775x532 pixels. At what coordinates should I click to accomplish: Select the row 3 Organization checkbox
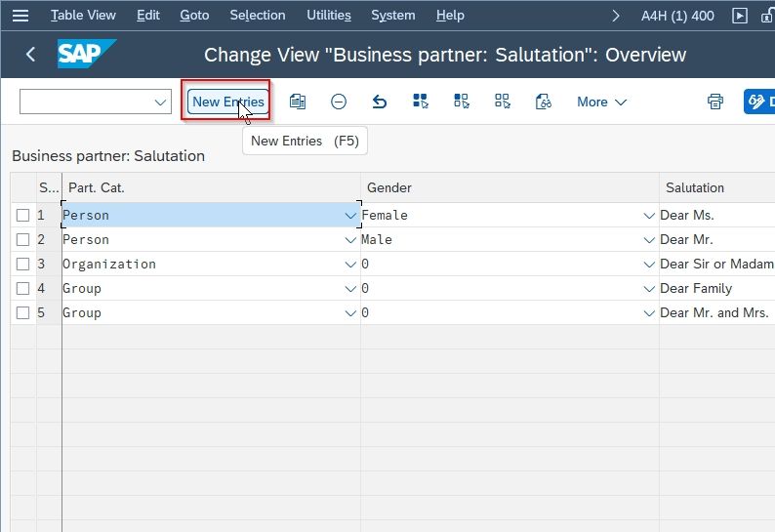22,264
